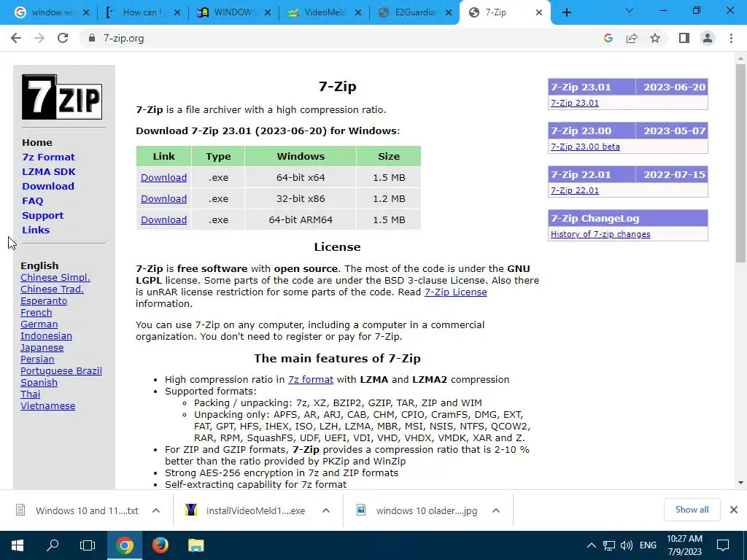Viewport: 747px width, 560px height.
Task: Click the 7-Zip logo image
Action: (x=62, y=97)
